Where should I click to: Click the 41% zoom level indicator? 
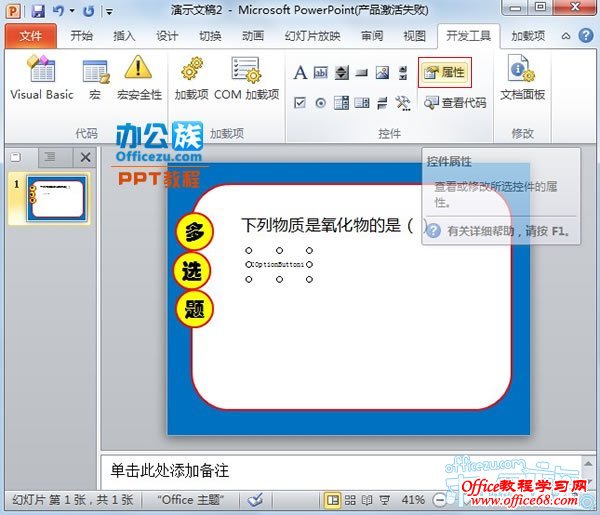point(412,499)
